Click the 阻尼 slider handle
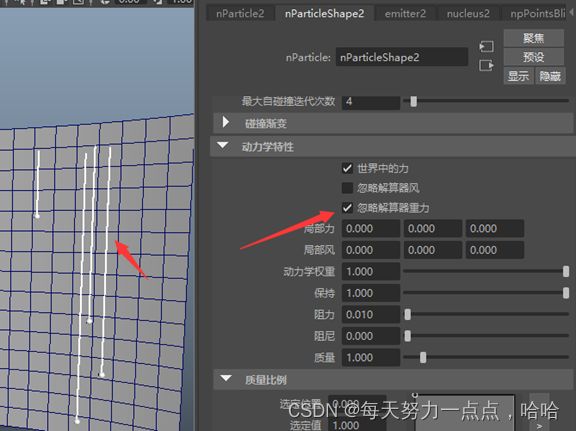Viewport: 576px width, 431px height. (407, 336)
